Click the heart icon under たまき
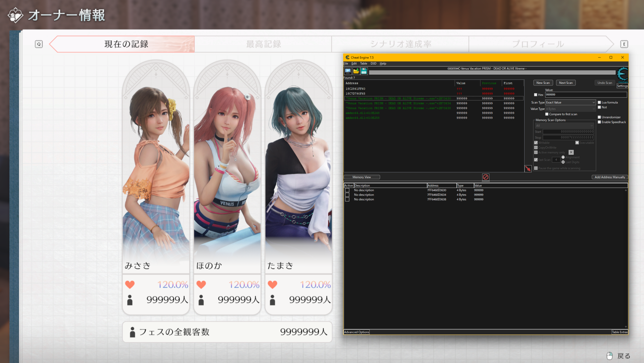 pyautogui.click(x=273, y=285)
